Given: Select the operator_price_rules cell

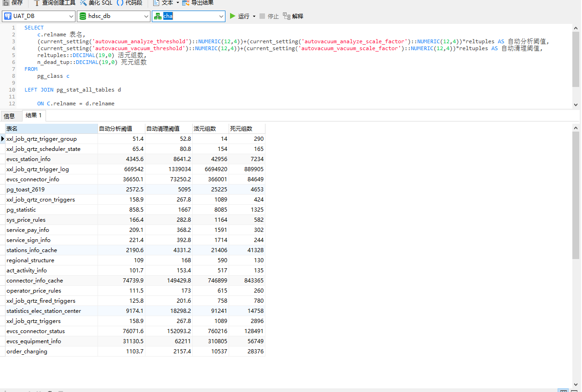Looking at the screenshot, I should point(52,291).
